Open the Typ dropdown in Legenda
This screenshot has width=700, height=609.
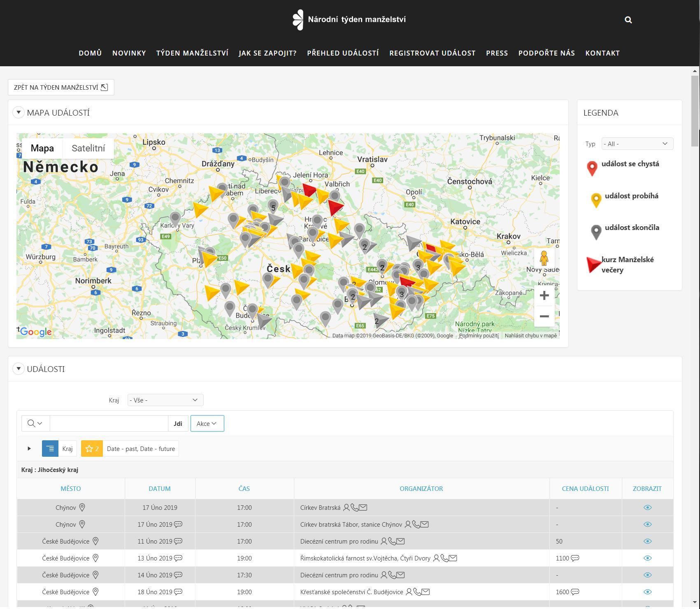pos(637,144)
